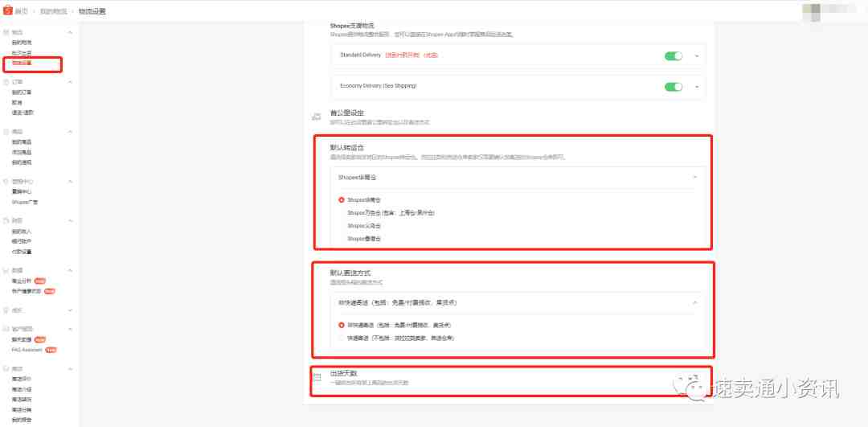
Task: Go to 我的物流 in the breadcrumb
Action: coord(53,10)
